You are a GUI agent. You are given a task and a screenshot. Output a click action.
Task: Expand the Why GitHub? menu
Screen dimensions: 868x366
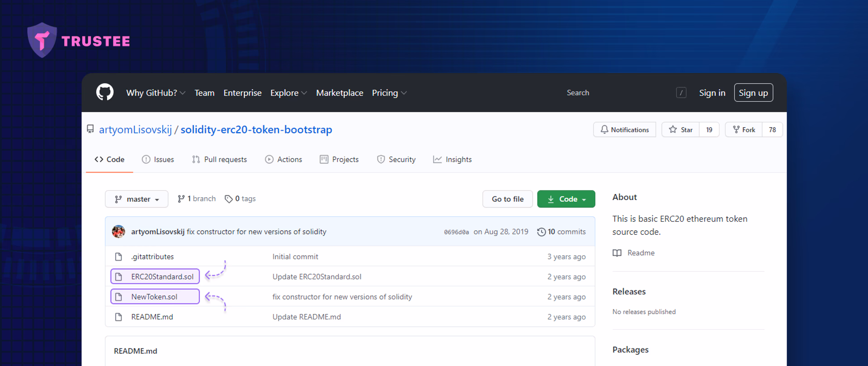pyautogui.click(x=156, y=93)
